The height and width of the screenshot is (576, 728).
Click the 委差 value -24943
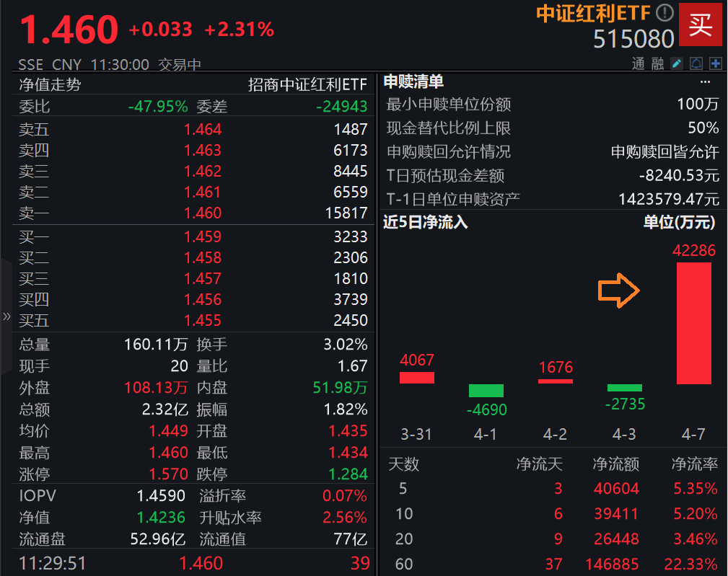(342, 107)
